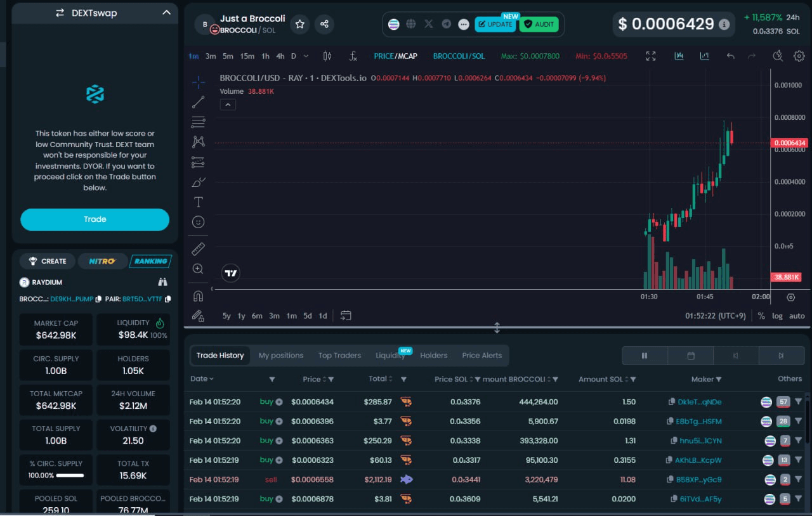Click the price info icon
The width and height of the screenshot is (812, 516).
point(724,24)
